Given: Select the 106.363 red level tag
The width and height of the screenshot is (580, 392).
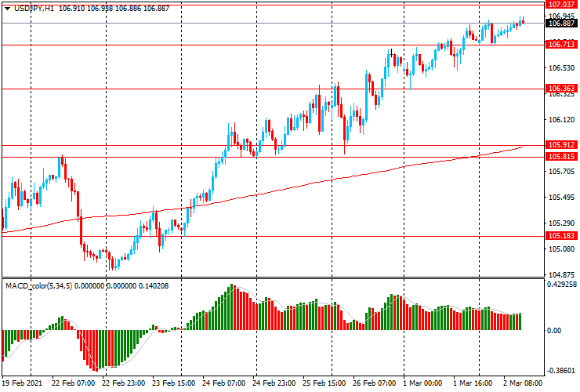Looking at the screenshot, I should 561,88.
